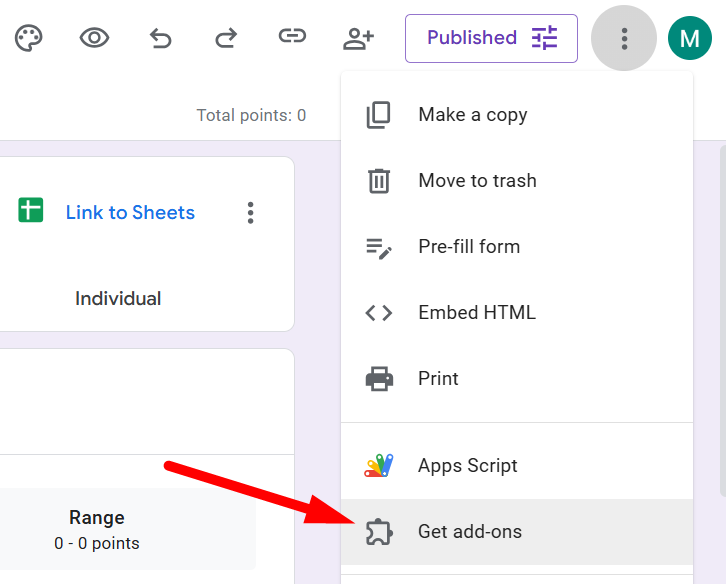Open the theme customization palette icon

pos(28,38)
